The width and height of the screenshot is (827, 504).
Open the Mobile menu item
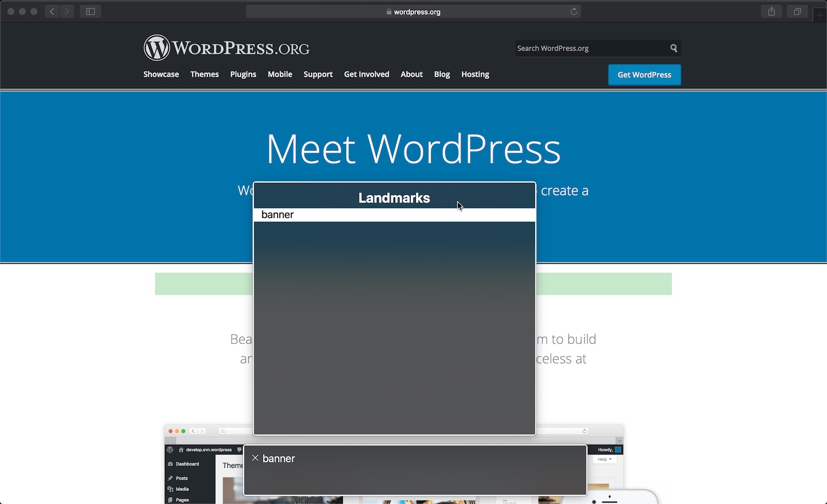(x=280, y=74)
